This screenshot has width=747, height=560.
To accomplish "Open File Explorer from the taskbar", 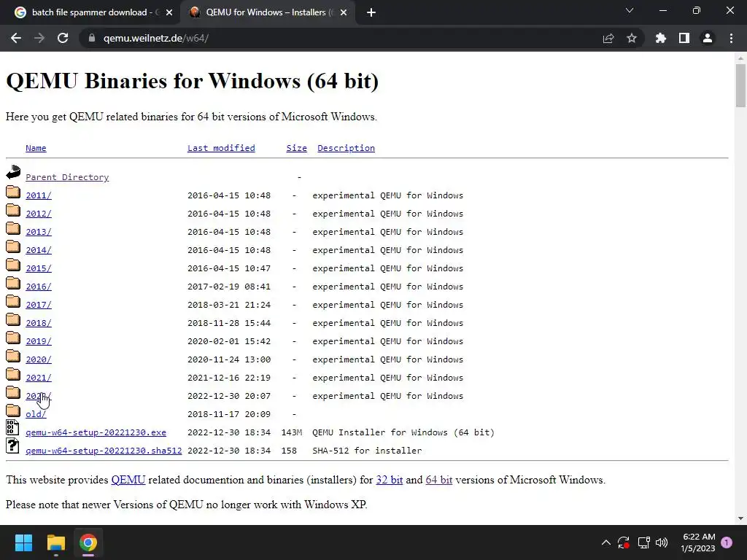I will click(55, 542).
